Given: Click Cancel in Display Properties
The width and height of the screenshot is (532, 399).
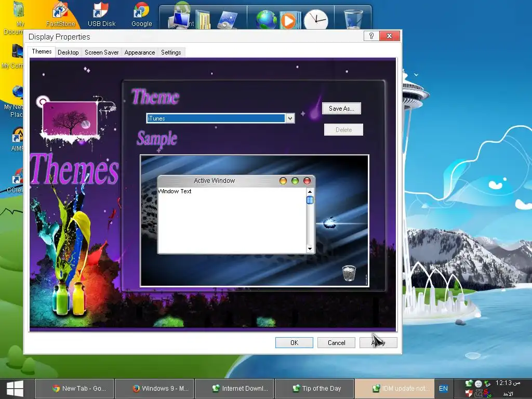Looking at the screenshot, I should (336, 343).
